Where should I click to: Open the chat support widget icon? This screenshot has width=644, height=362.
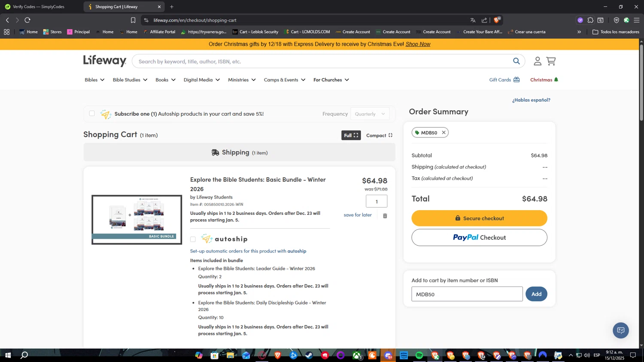tap(620, 330)
